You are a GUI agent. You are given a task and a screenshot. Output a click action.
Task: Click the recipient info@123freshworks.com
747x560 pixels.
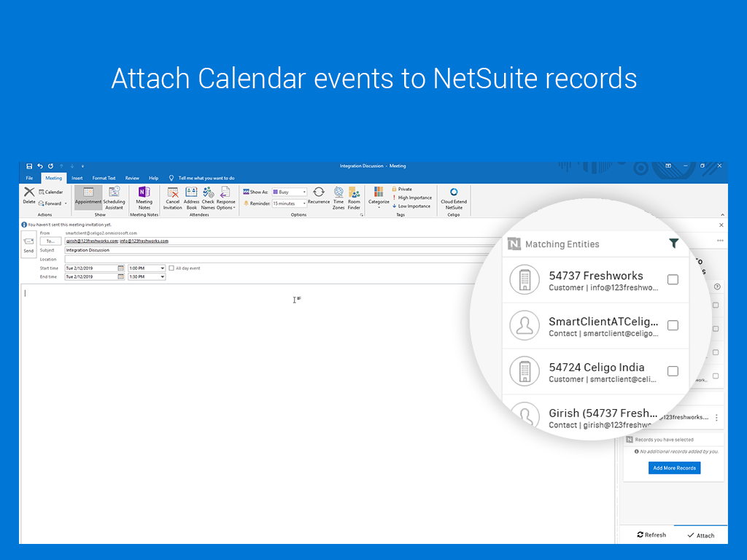pyautogui.click(x=144, y=241)
